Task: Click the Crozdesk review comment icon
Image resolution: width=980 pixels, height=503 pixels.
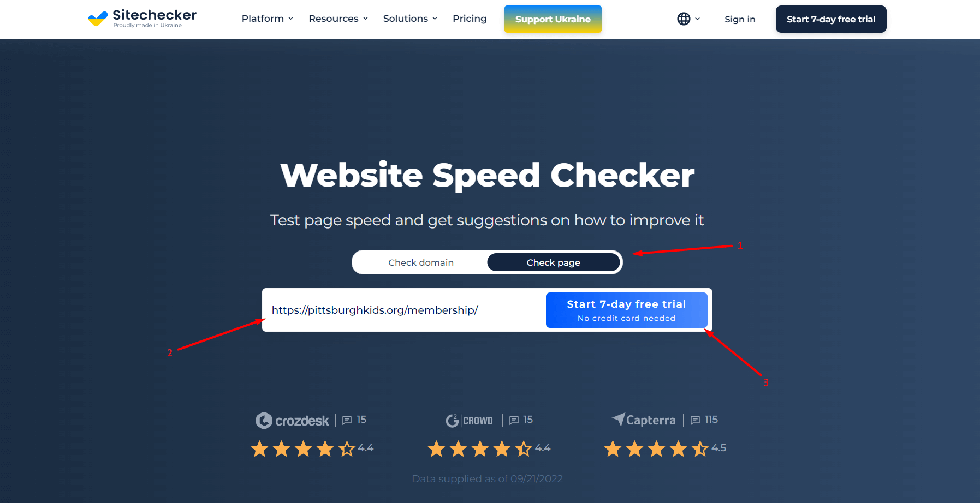Action: (x=347, y=420)
